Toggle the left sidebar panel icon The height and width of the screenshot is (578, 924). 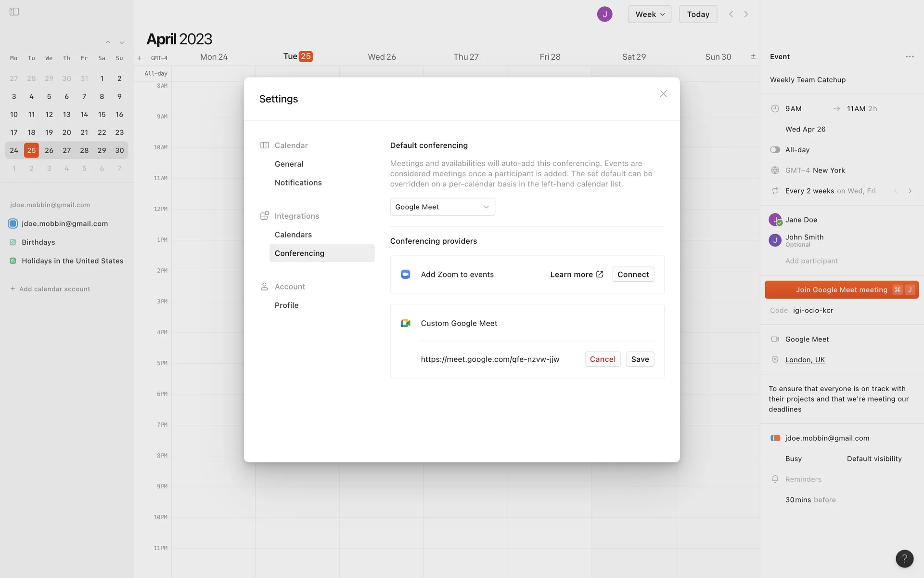coord(14,12)
